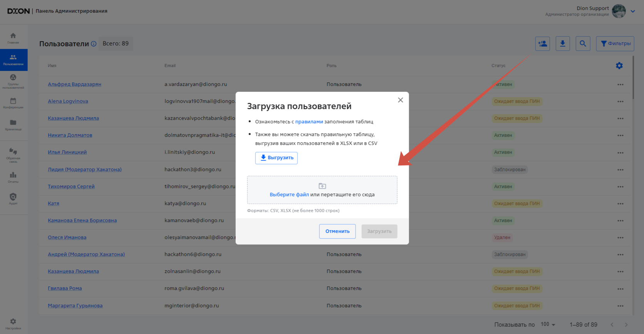Click the file drop zone area

coord(322,190)
